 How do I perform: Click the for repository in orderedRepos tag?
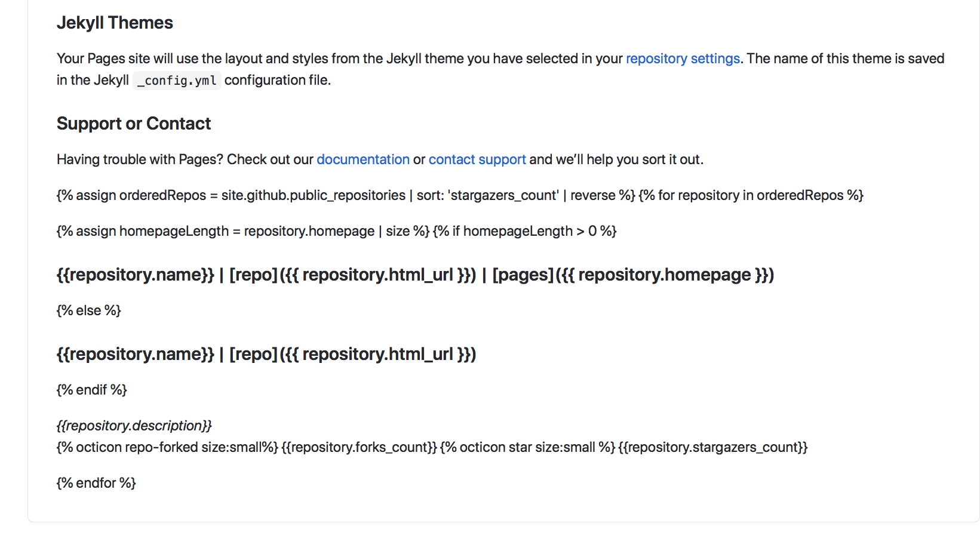coord(751,195)
